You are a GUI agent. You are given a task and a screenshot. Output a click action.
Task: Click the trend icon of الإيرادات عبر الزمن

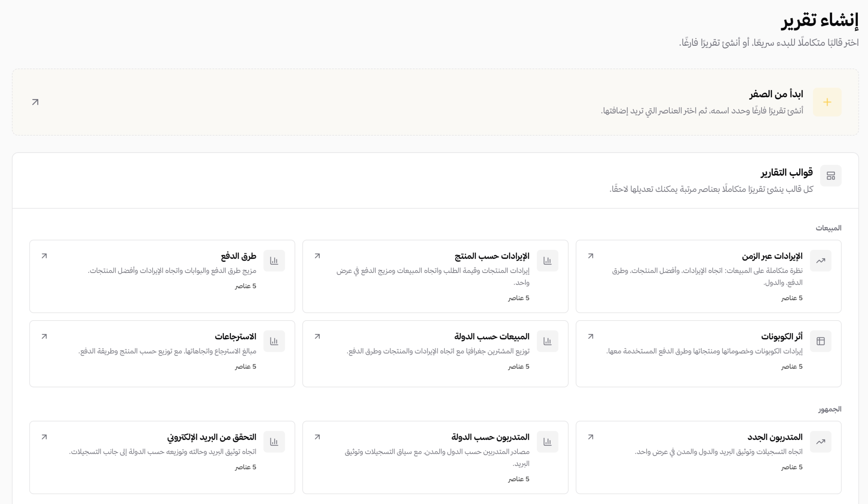[821, 260]
